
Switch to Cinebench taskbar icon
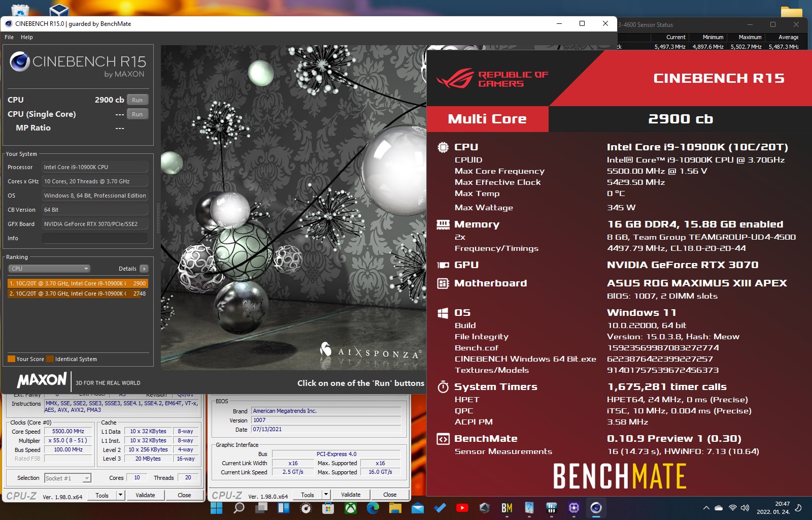click(x=596, y=508)
